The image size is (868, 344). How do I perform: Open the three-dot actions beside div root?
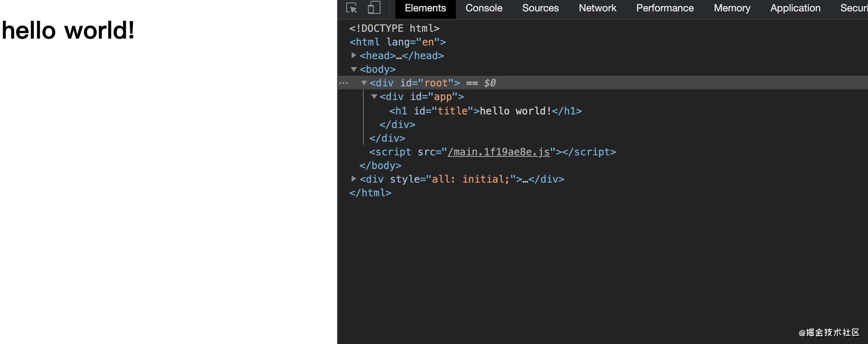(x=343, y=83)
